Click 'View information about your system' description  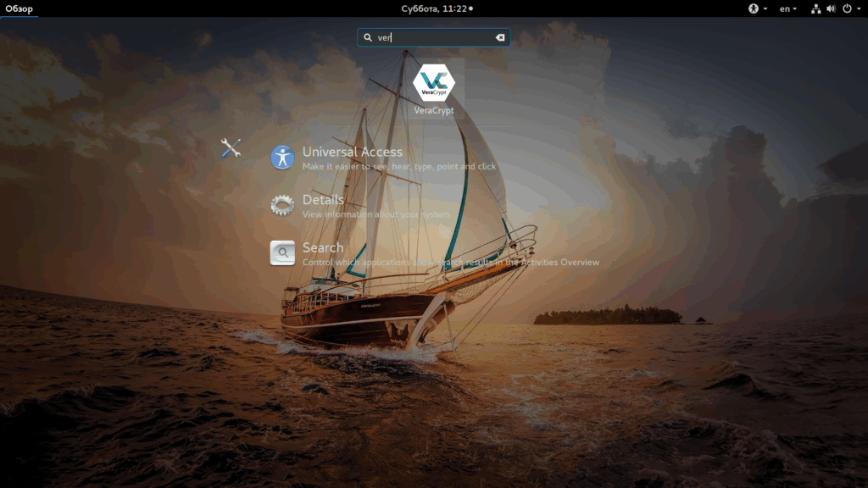pyautogui.click(x=376, y=214)
